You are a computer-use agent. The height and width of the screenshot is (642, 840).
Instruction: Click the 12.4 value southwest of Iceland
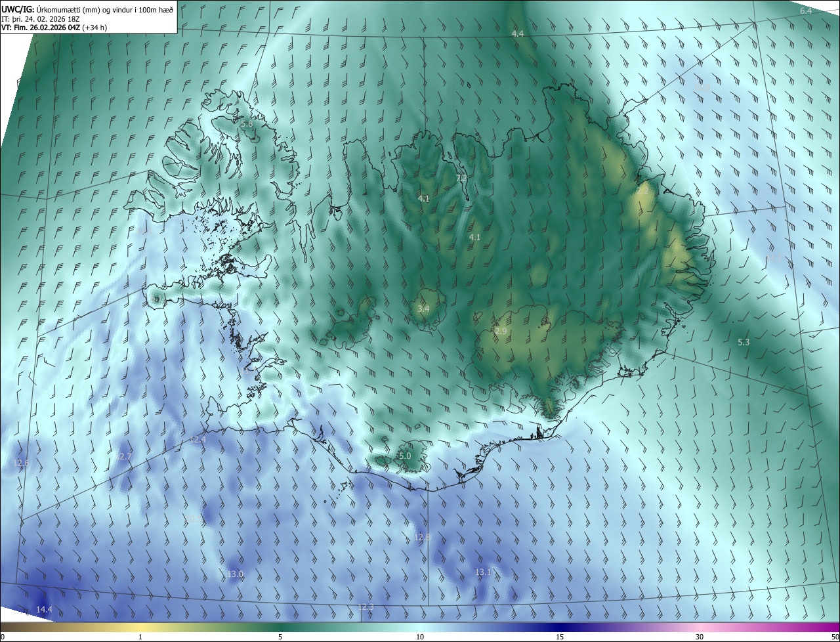tap(198, 439)
